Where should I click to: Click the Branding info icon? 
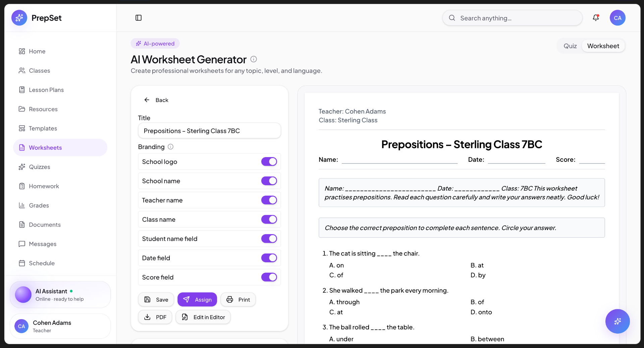pos(170,147)
